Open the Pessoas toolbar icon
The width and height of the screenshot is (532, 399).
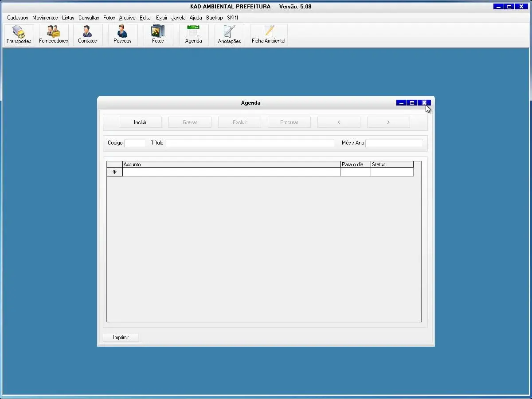pyautogui.click(x=122, y=35)
